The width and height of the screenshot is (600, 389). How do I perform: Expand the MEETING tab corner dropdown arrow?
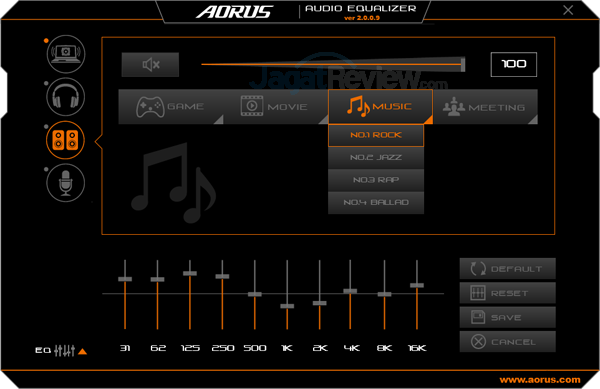click(533, 120)
